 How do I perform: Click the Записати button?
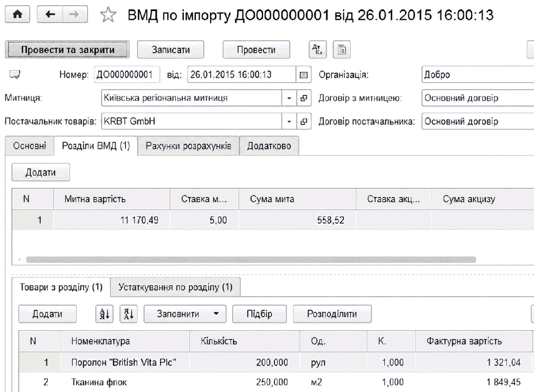pyautogui.click(x=170, y=50)
